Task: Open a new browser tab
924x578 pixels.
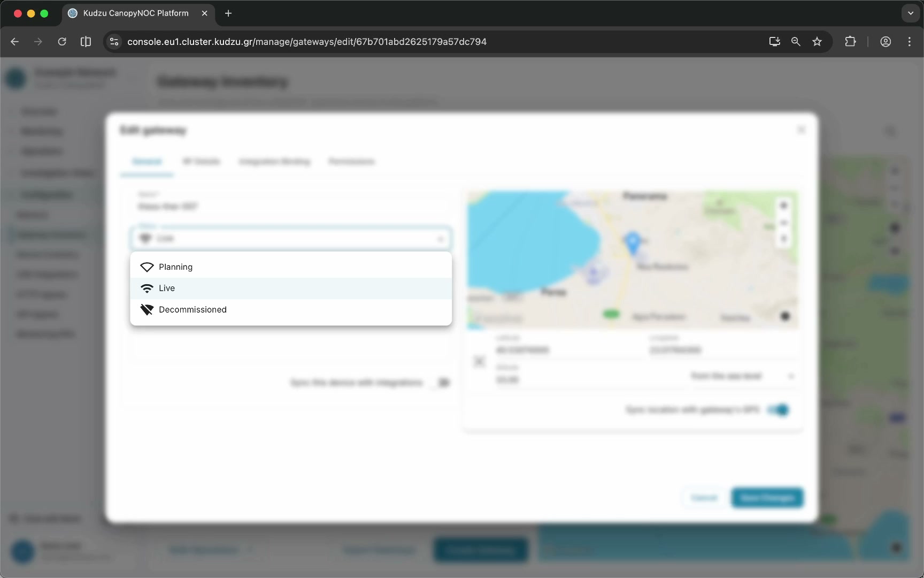Action: click(x=228, y=13)
